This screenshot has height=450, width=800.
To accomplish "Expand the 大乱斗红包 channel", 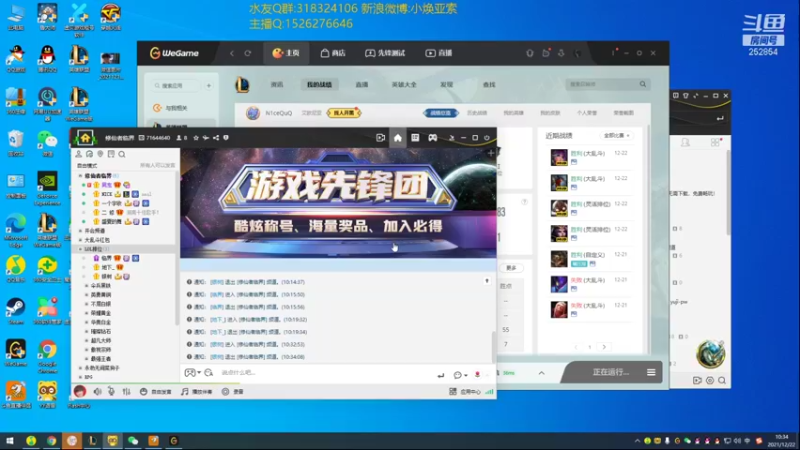I will 80,240.
